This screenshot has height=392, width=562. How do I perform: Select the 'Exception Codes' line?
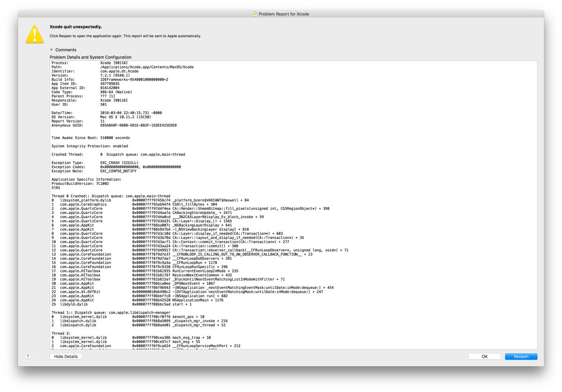(116, 167)
